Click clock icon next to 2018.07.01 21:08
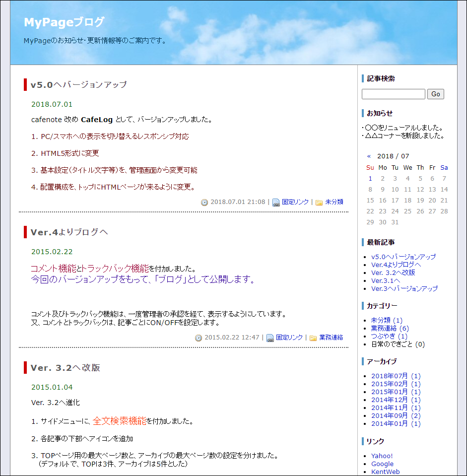The height and width of the screenshot is (476, 467). (204, 203)
